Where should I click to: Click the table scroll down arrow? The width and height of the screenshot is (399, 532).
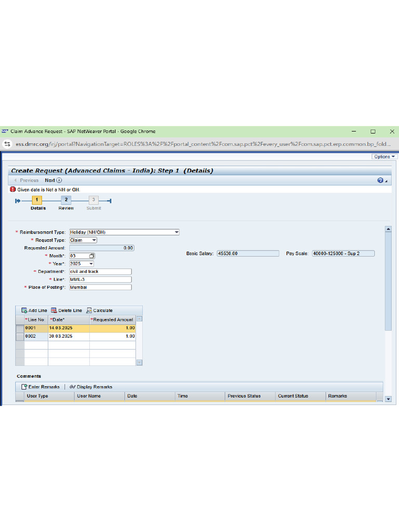coord(139,362)
